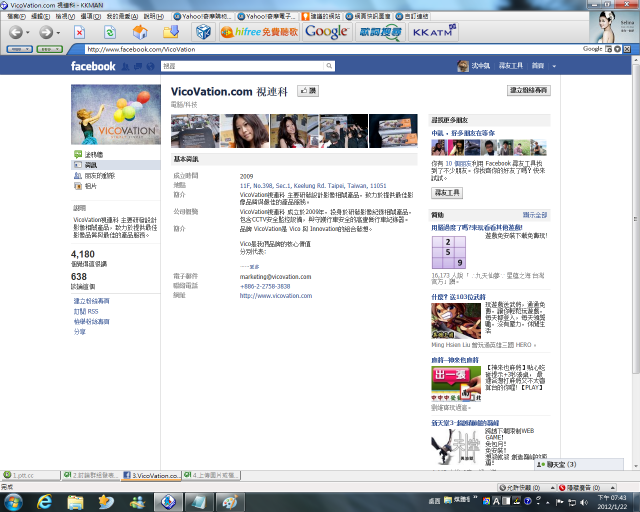Open the forward button history dropdown arrow

[58, 33]
